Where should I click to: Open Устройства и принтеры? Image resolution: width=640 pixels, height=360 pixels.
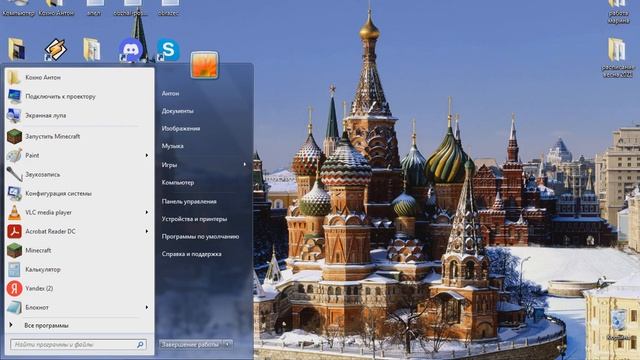(194, 219)
